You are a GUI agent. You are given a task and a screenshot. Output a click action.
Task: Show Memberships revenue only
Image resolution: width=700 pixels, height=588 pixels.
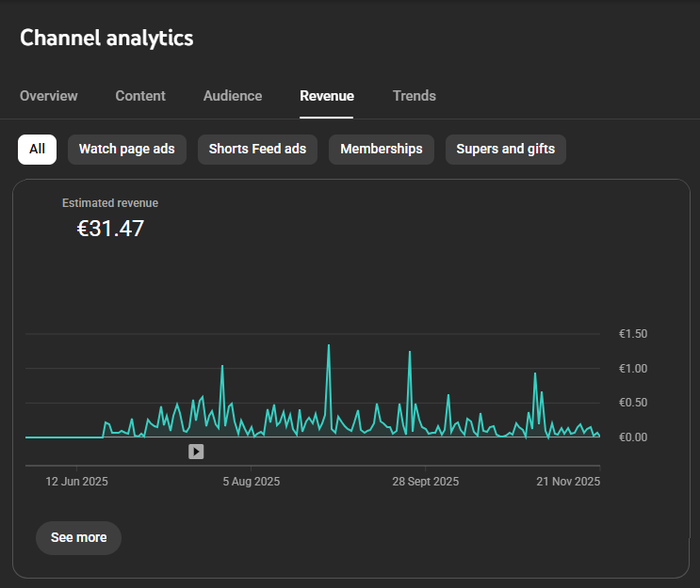(x=381, y=149)
